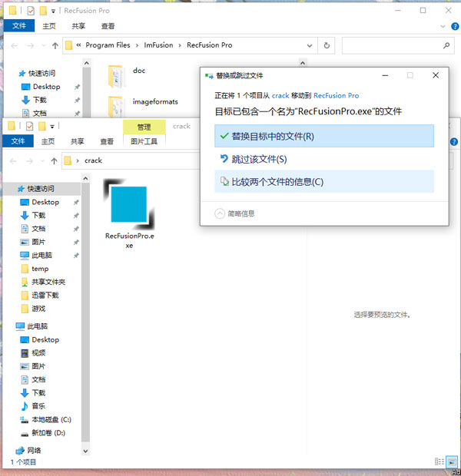The width and height of the screenshot is (461, 476).
Task: Open 主页 tab in crack window
Action: coord(48,141)
